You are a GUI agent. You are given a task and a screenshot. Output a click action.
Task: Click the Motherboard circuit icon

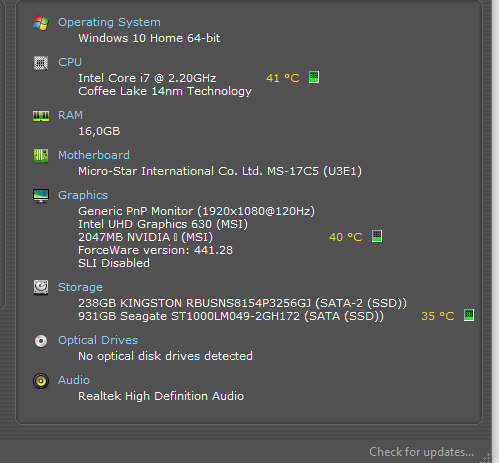pos(41,156)
